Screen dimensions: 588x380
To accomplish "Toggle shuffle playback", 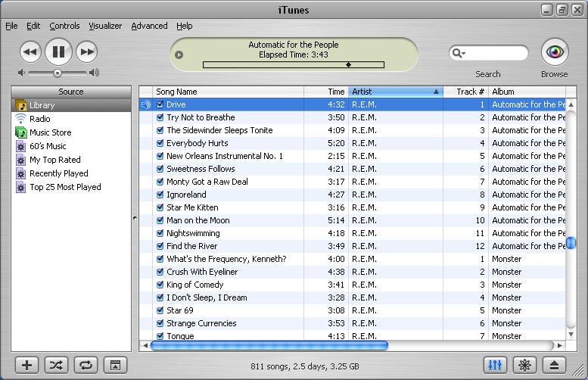I will pos(56,365).
